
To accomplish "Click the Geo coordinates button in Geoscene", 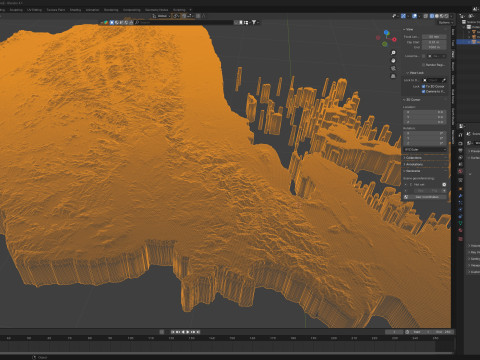I will point(427,197).
